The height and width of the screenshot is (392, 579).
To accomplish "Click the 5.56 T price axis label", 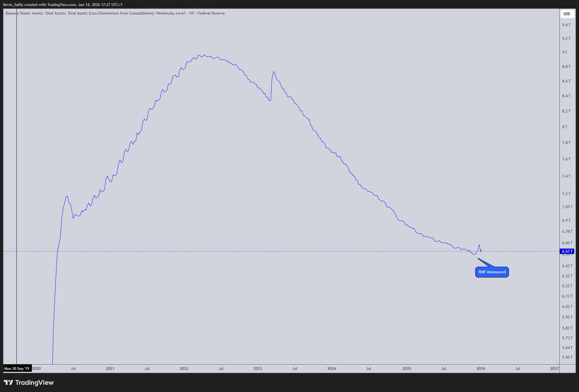I will click(x=567, y=357).
